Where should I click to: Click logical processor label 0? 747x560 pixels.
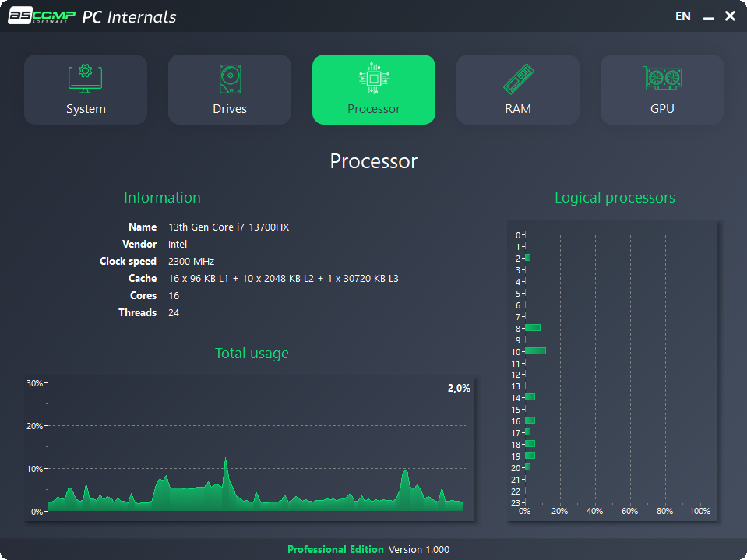click(x=518, y=235)
